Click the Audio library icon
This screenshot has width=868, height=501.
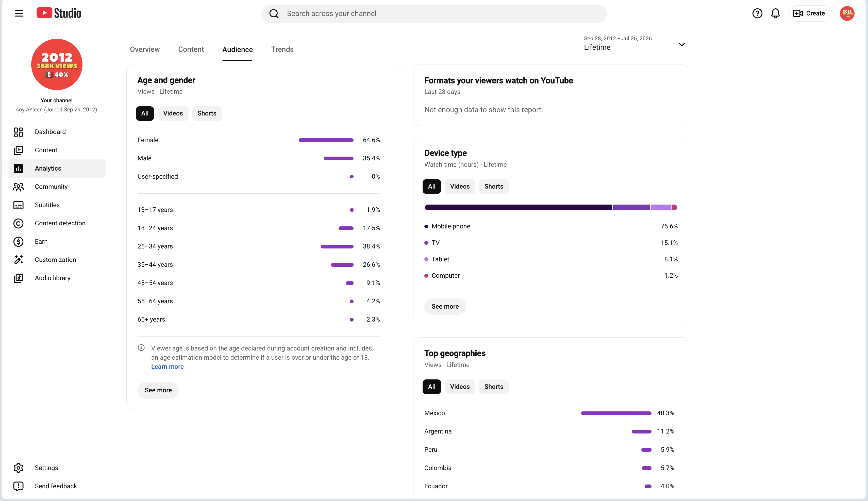[x=18, y=278]
